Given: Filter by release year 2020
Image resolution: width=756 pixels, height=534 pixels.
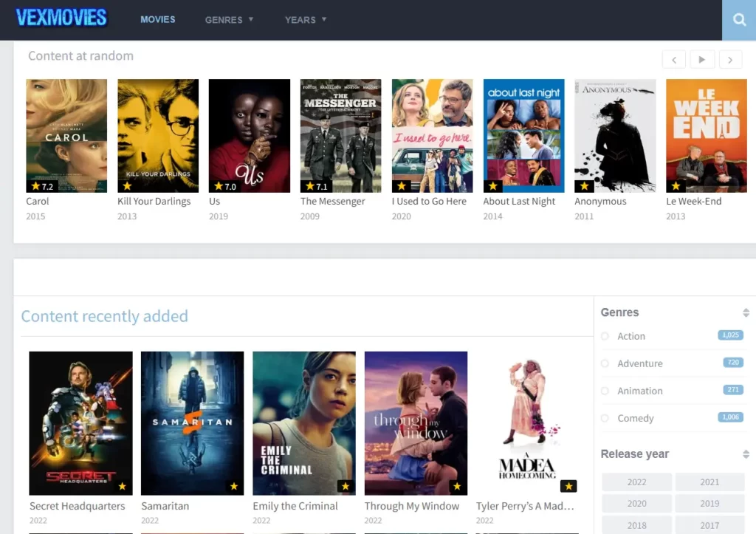Looking at the screenshot, I should (x=636, y=504).
